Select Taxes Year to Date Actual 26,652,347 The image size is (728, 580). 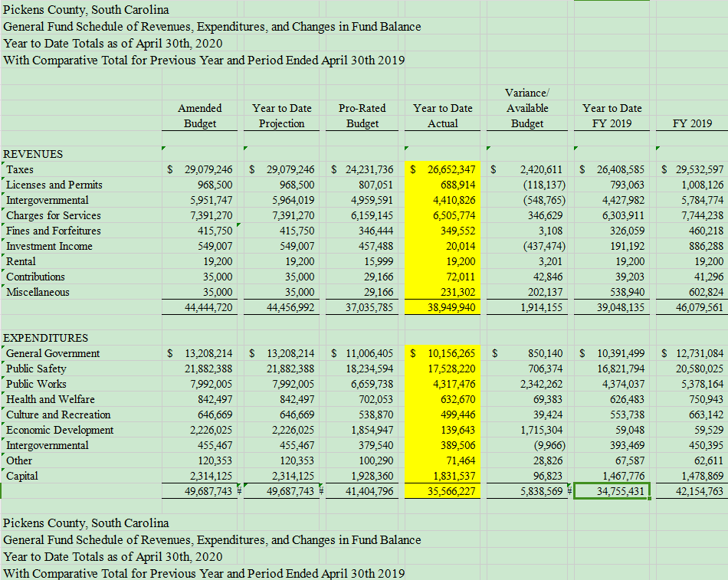coord(451,169)
